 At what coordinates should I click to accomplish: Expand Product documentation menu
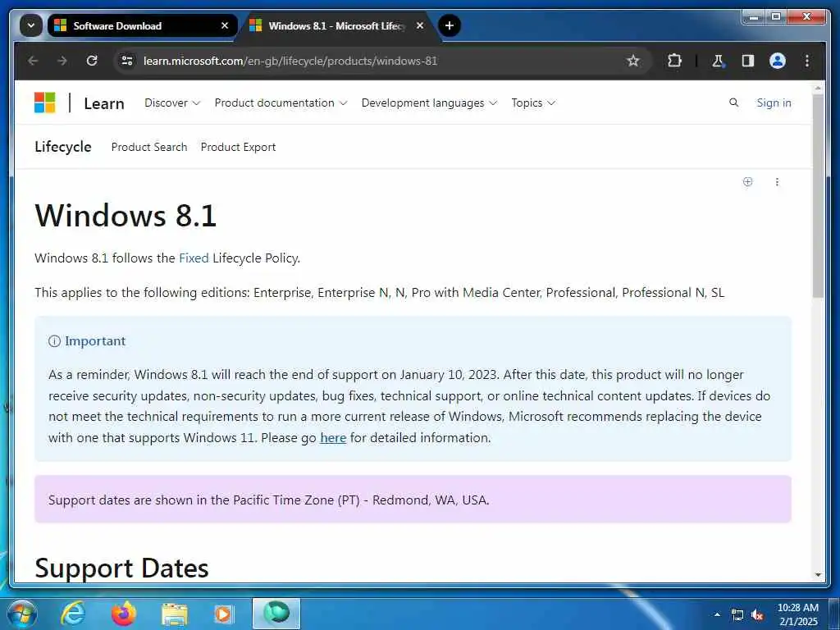pos(281,103)
